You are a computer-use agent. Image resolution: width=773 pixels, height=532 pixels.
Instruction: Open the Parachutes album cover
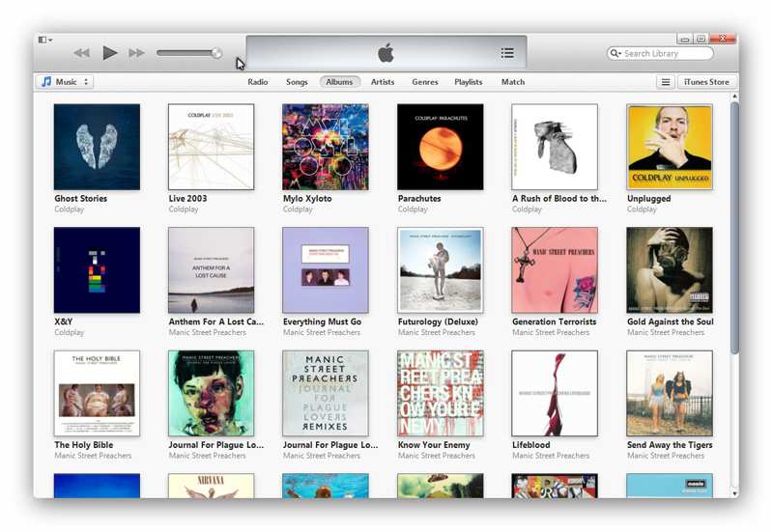point(441,147)
